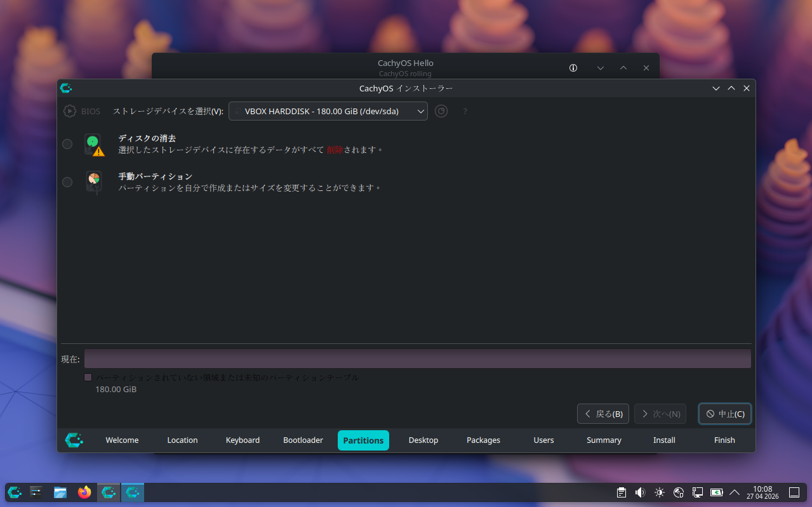Go to the Bootloader step
This screenshot has width=812, height=507.
point(303,440)
